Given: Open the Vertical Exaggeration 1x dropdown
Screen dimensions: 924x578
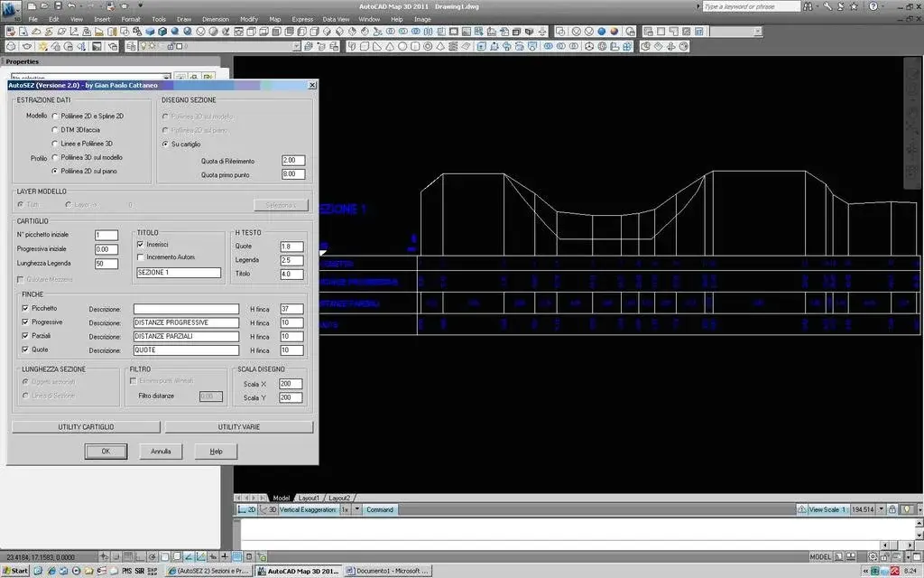Looking at the screenshot, I should (356, 509).
